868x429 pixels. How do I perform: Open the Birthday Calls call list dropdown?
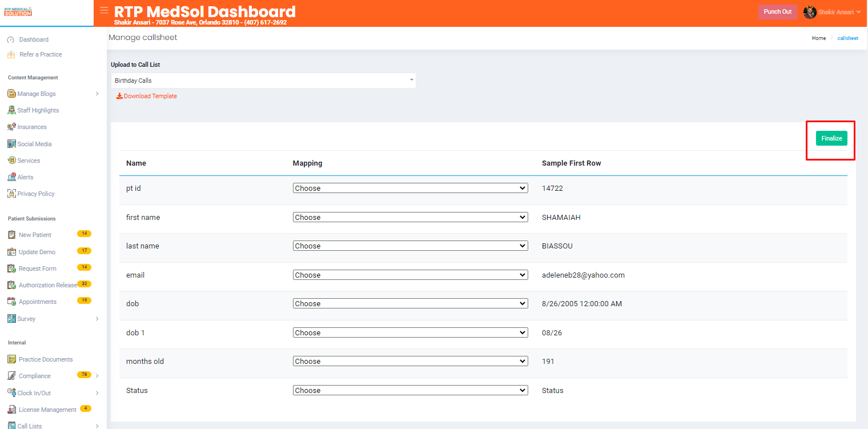point(263,81)
